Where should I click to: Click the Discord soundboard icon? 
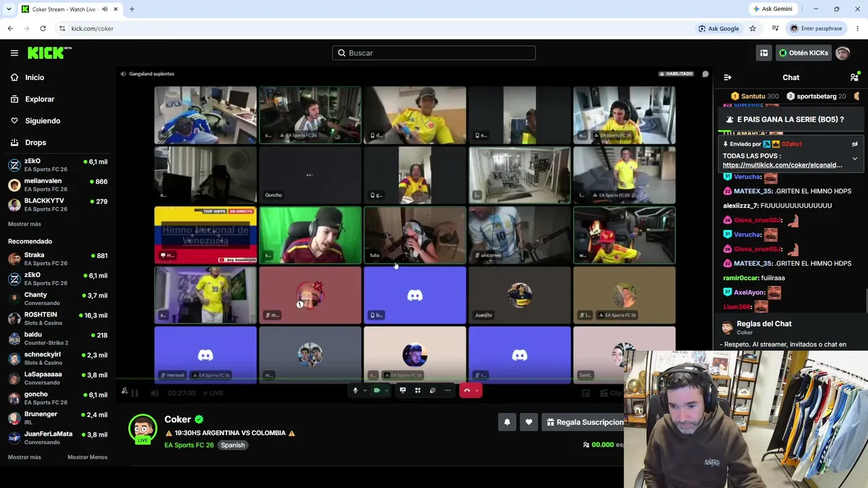click(433, 390)
